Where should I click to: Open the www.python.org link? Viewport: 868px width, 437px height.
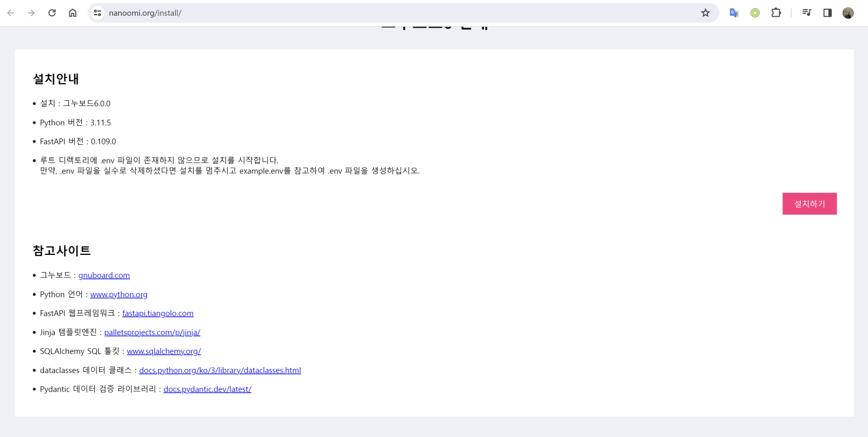tap(119, 294)
